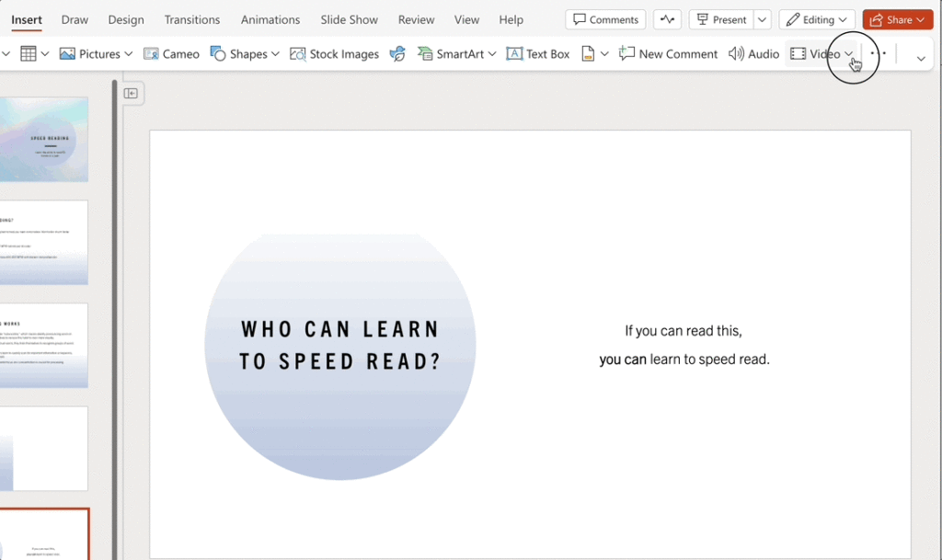Screen dimensions: 942x560
Task: Collapse the slide thumbnail pane
Action: click(131, 93)
